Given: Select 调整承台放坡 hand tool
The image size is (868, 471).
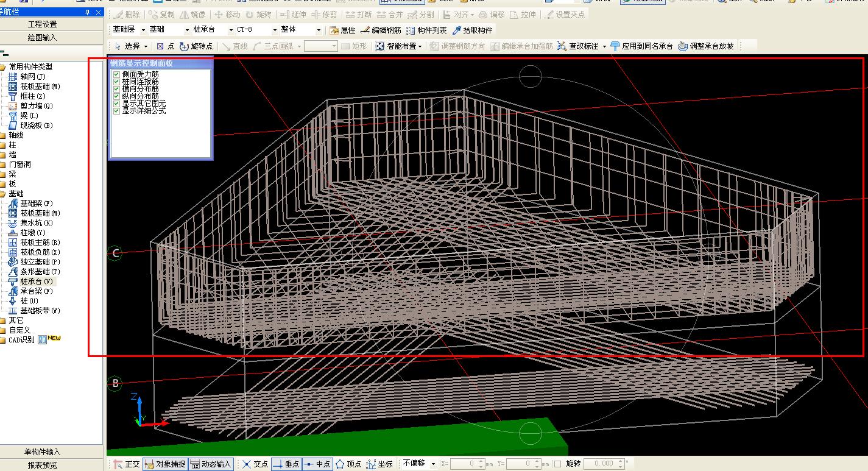Looking at the screenshot, I should (706, 46).
